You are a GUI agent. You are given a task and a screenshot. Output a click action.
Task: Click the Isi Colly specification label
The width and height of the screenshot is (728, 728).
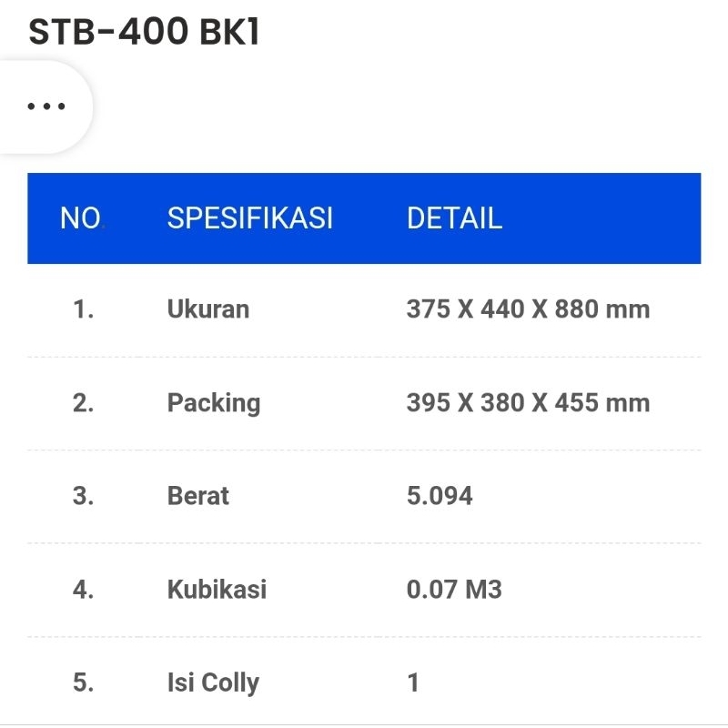coord(213,682)
